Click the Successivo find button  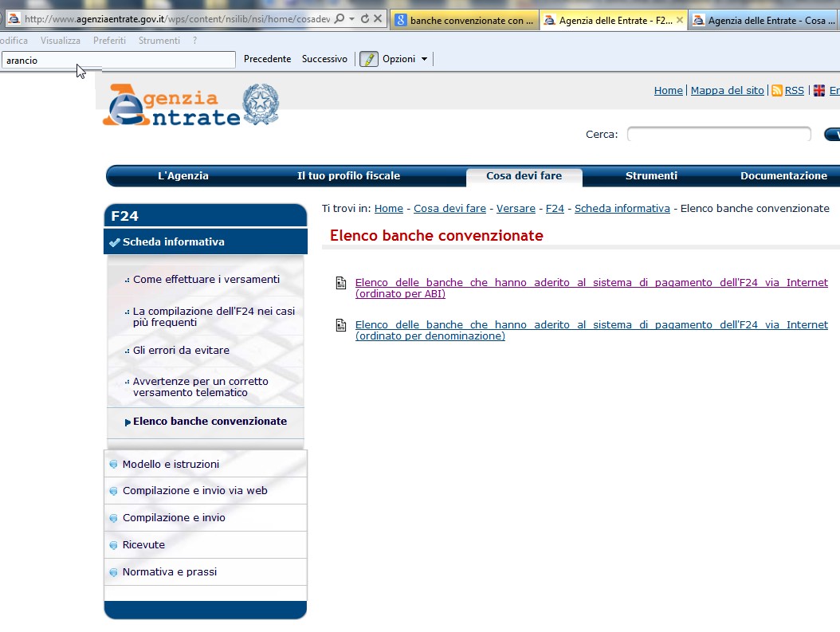click(x=324, y=59)
